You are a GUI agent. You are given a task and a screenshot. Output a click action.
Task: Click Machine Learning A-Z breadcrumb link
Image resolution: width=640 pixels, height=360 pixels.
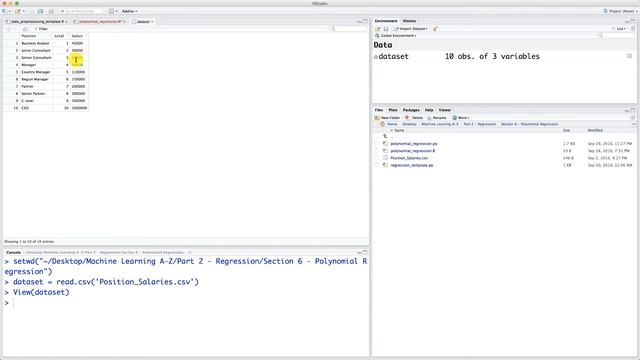coord(440,124)
